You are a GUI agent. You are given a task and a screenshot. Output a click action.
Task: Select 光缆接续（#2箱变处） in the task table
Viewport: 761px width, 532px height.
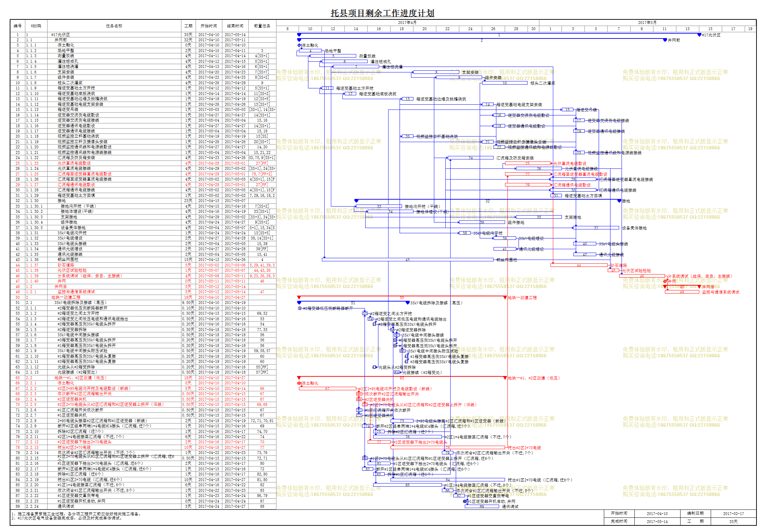pyautogui.click(x=77, y=372)
